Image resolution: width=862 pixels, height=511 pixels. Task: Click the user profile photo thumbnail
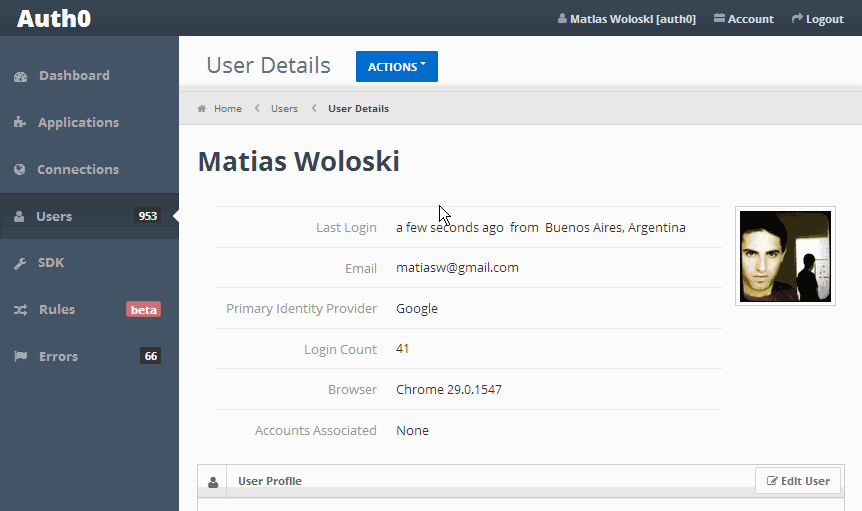pos(785,256)
